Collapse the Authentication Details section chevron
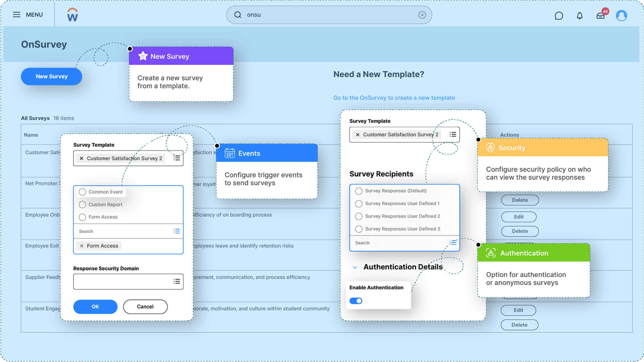 pos(355,267)
